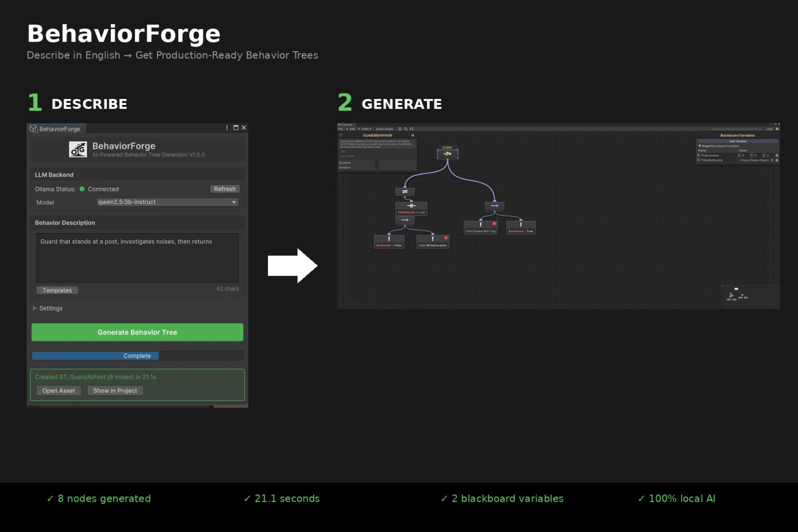798x532 pixels.
Task: Click the {} brackets icon in the Canvas toolbar
Action: pos(412,129)
